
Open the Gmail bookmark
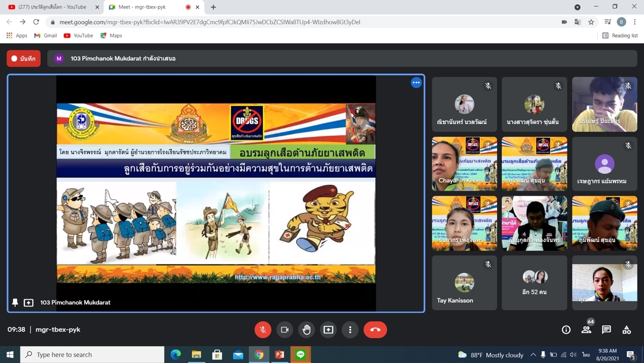pyautogui.click(x=45, y=36)
